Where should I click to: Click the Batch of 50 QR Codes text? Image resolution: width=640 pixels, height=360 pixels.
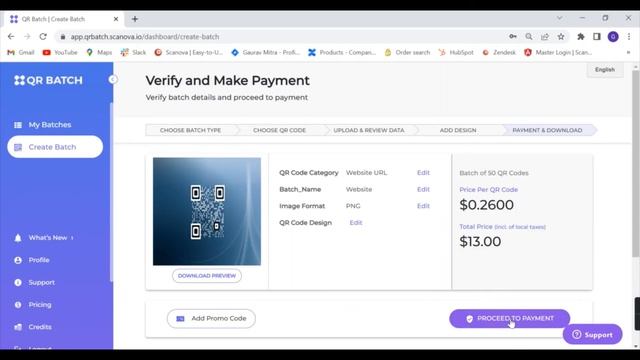click(x=494, y=173)
